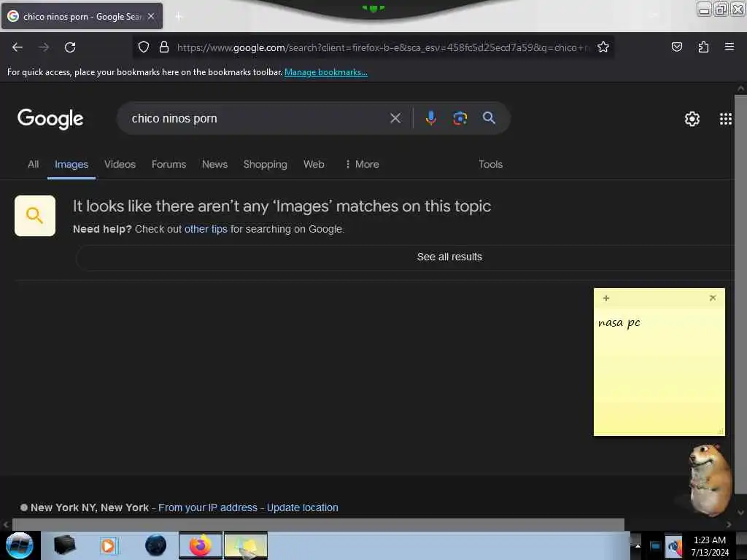Switch to the Videos tab

click(120, 164)
